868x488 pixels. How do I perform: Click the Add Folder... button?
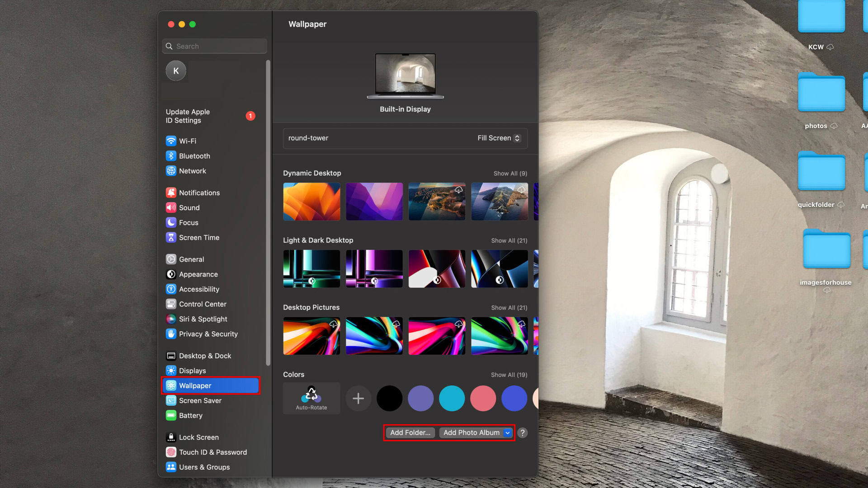tap(410, 433)
